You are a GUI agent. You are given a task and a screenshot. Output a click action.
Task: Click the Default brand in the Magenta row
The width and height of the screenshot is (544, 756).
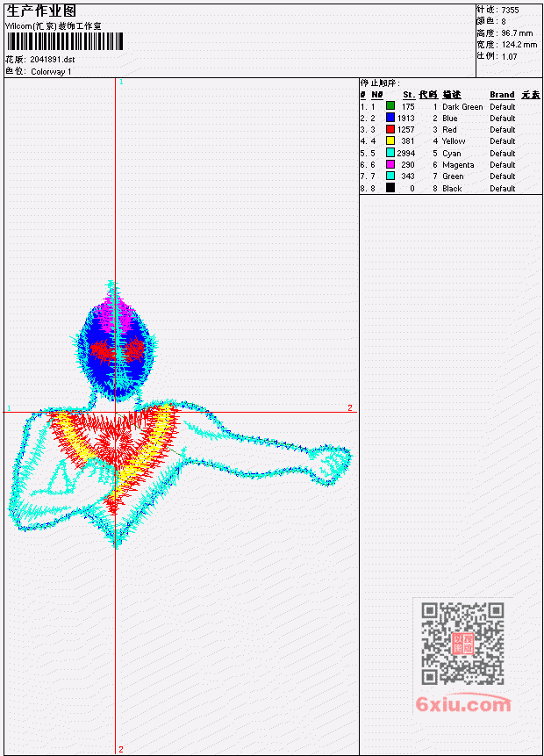point(503,165)
